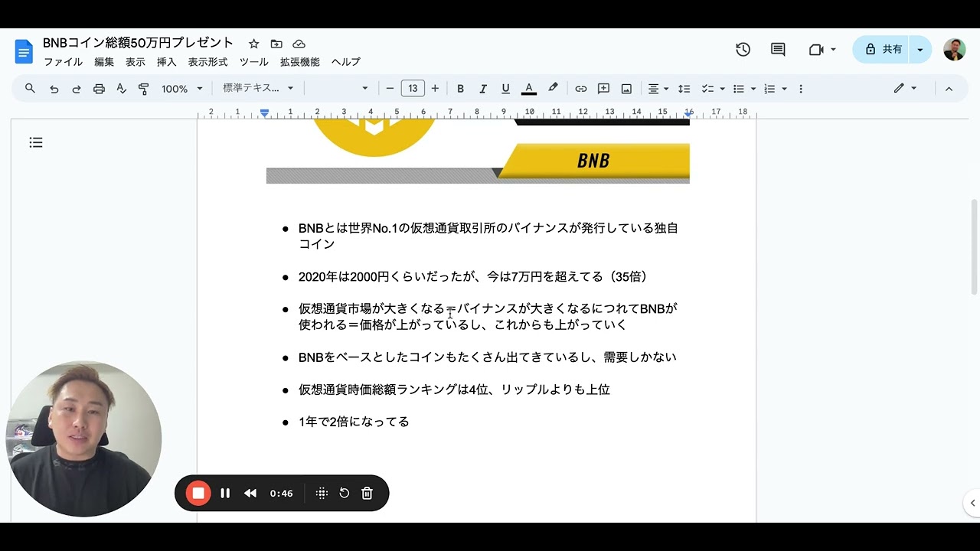Open the comments history icon
The height and width of the screenshot is (551, 980).
coord(778,49)
